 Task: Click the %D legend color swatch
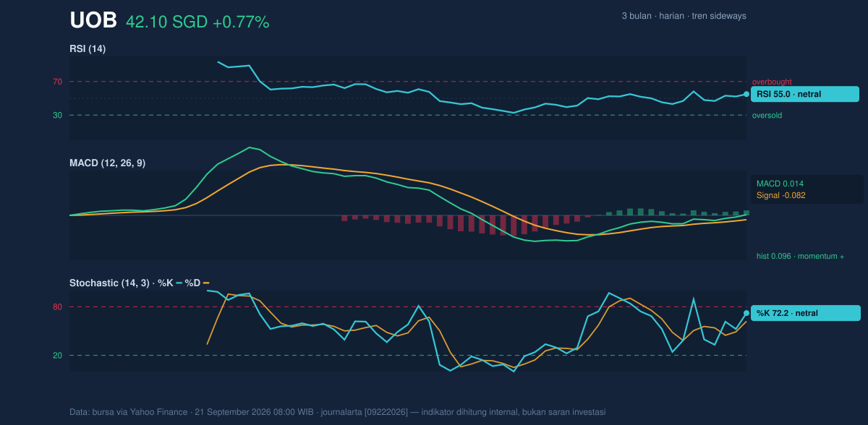(206, 283)
